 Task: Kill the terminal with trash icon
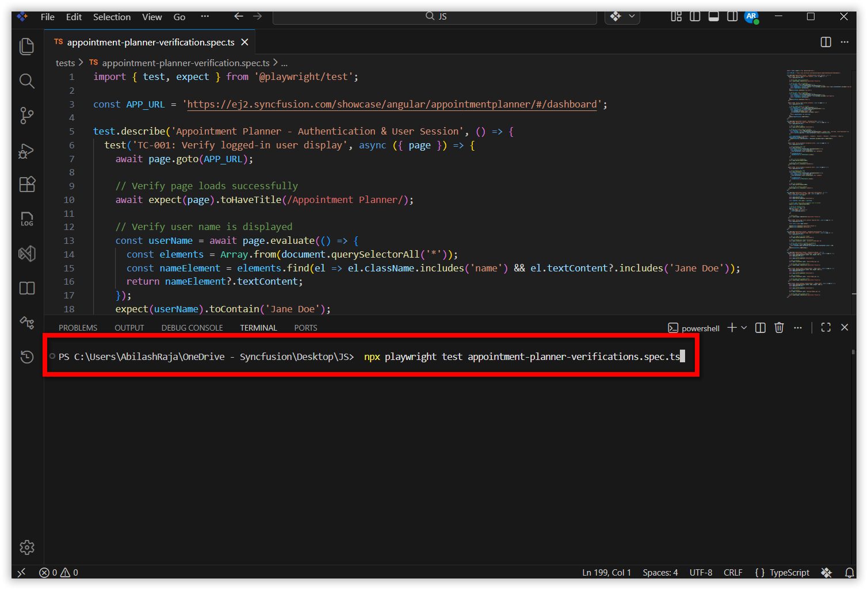(779, 328)
